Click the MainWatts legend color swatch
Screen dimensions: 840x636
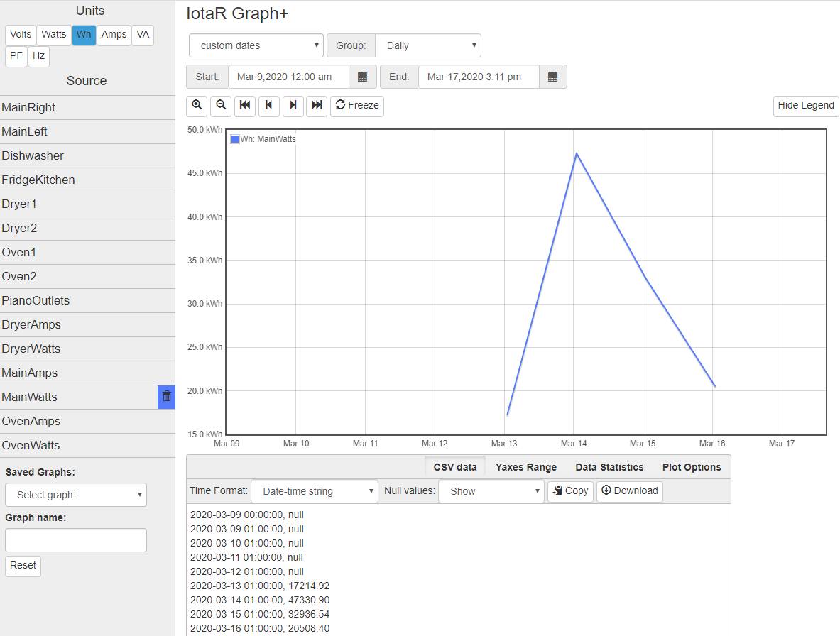[234, 139]
